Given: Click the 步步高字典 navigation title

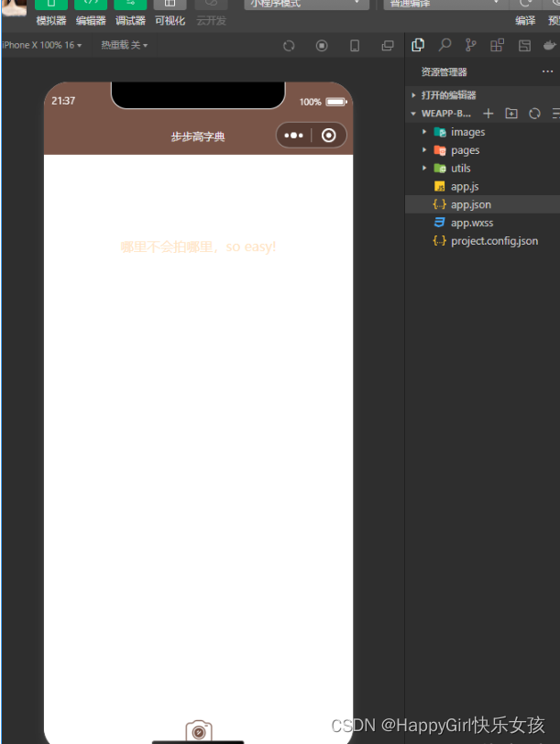Looking at the screenshot, I should click(x=198, y=137).
